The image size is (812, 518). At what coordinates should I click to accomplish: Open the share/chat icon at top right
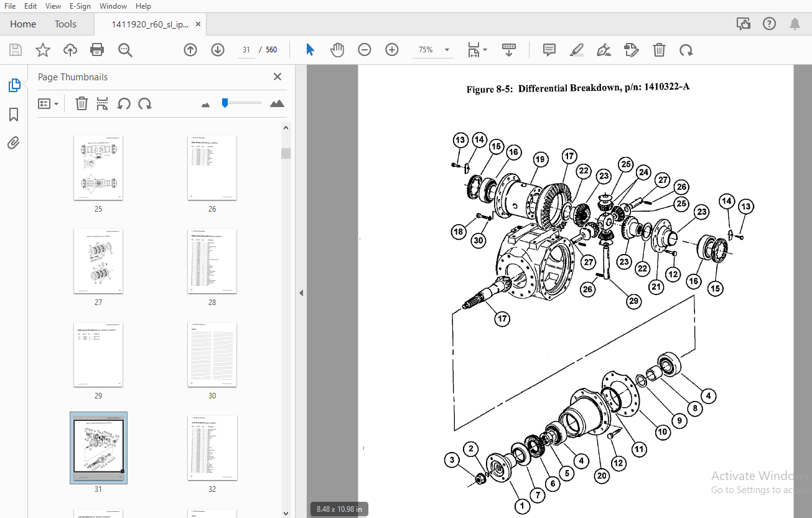click(743, 24)
